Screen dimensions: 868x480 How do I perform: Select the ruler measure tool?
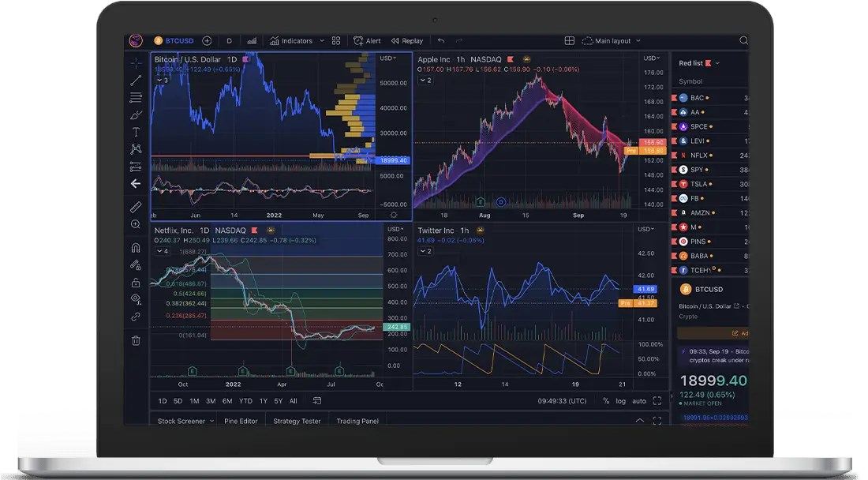pyautogui.click(x=136, y=207)
